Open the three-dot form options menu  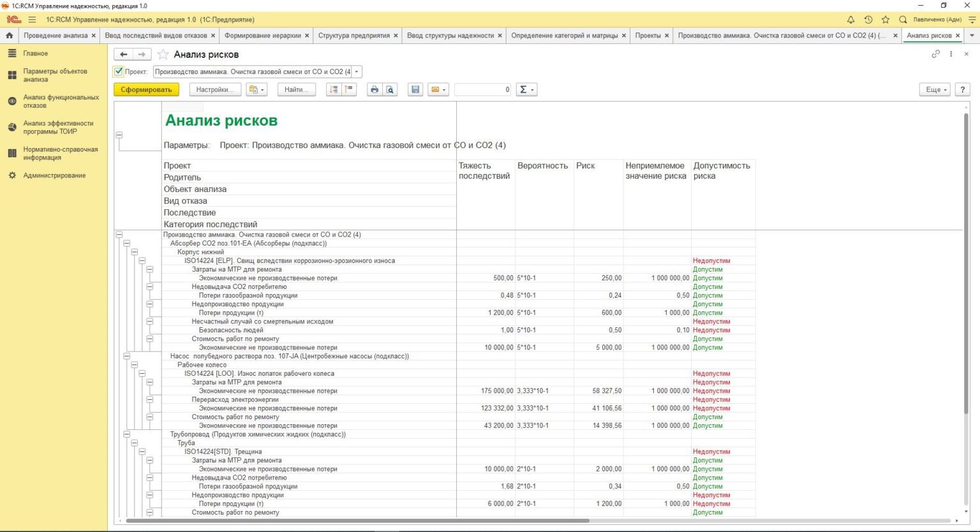951,54
